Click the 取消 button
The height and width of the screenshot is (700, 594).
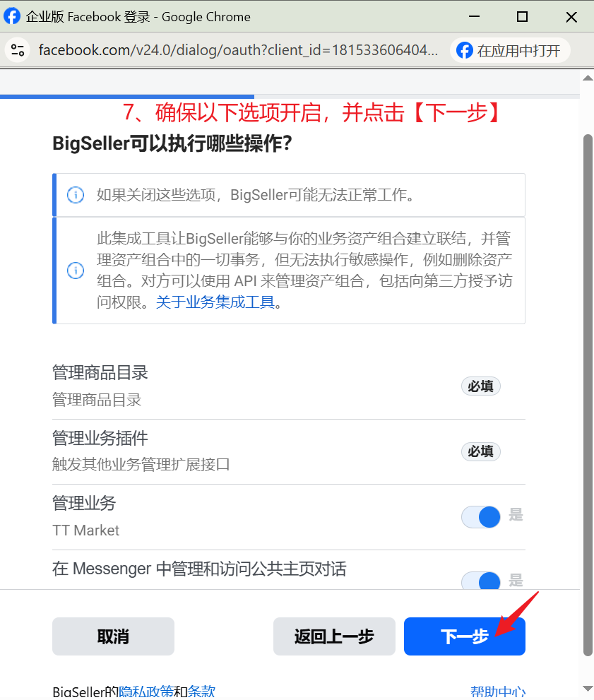point(113,636)
